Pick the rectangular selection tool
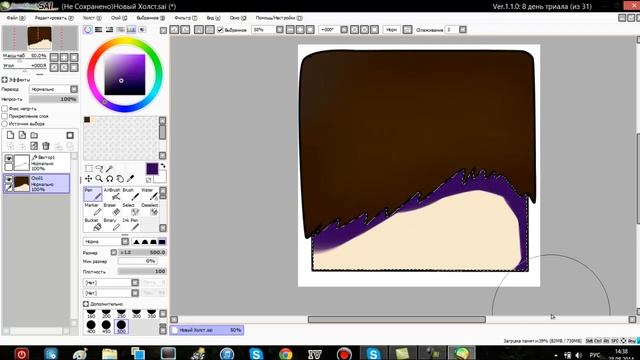 89,169
